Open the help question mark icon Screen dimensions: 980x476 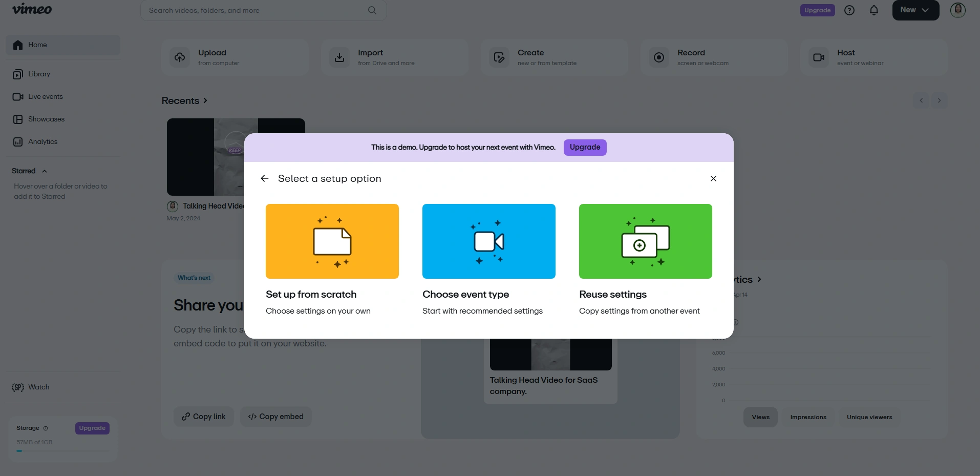click(849, 10)
